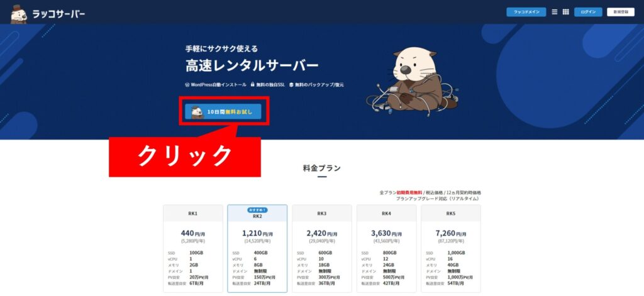
Task: Click the free backup database icon
Action: (291, 85)
